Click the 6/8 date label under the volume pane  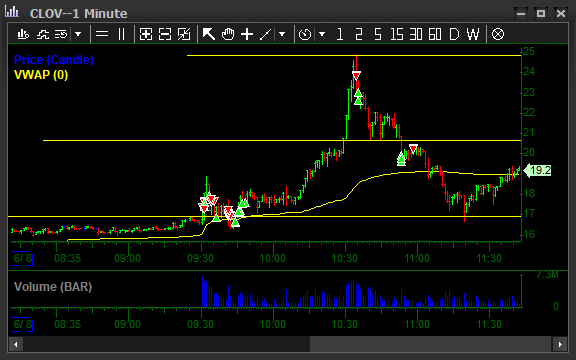tap(22, 324)
